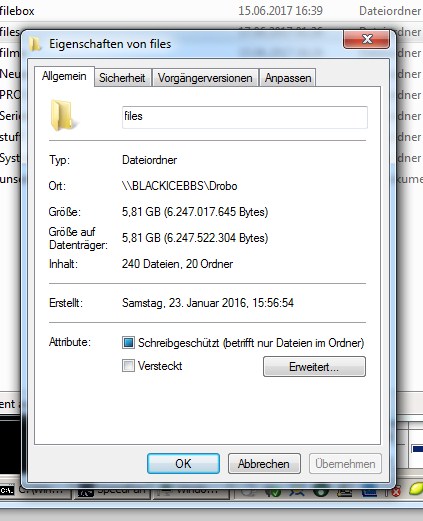Click the green check shield tray icon
This screenshot has height=521, width=423.
coord(273,491)
